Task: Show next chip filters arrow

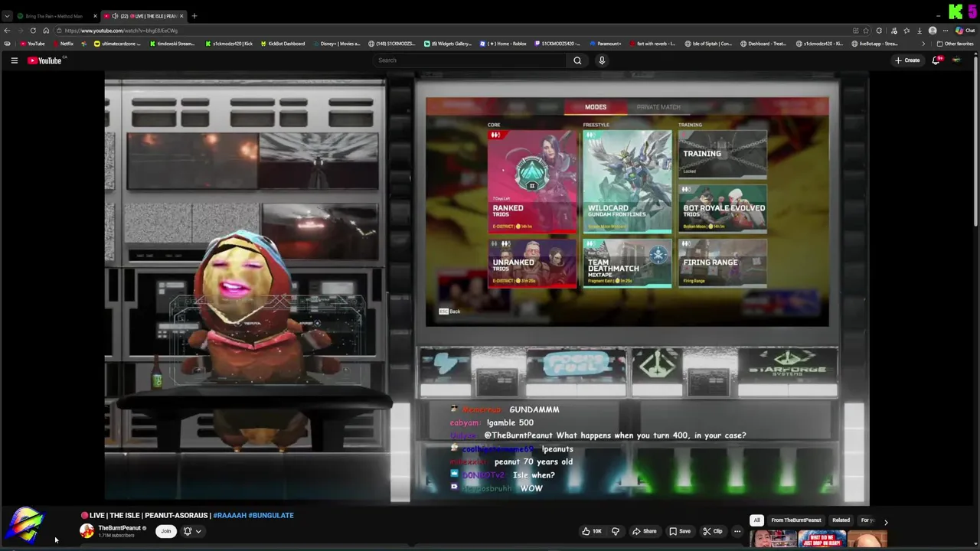Action: tap(886, 522)
